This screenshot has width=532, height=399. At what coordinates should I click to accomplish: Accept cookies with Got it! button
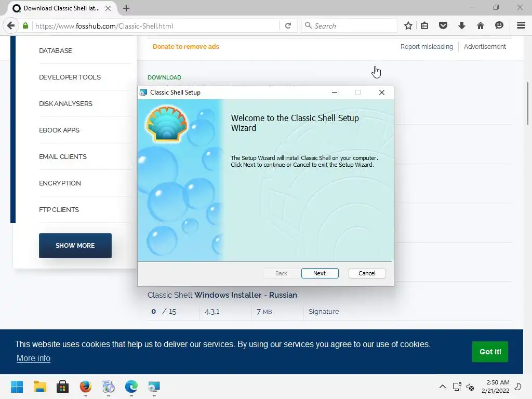[490, 352]
